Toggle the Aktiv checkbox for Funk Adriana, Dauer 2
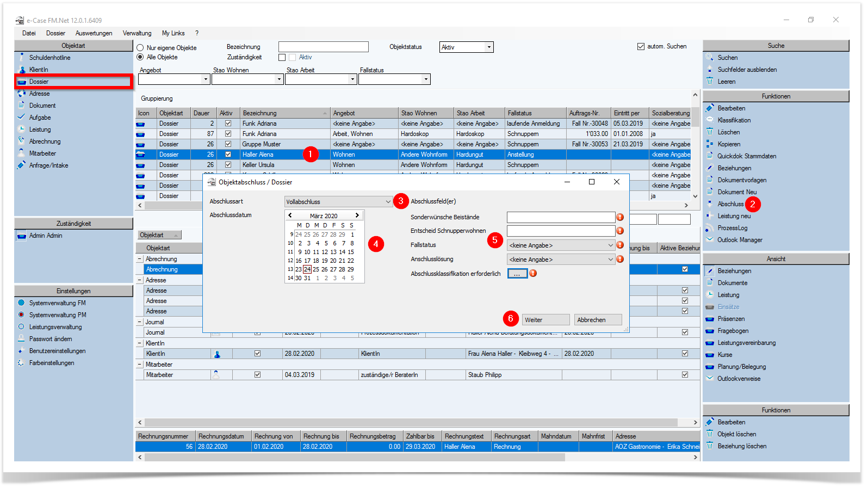This screenshot has width=868, height=488. (228, 123)
